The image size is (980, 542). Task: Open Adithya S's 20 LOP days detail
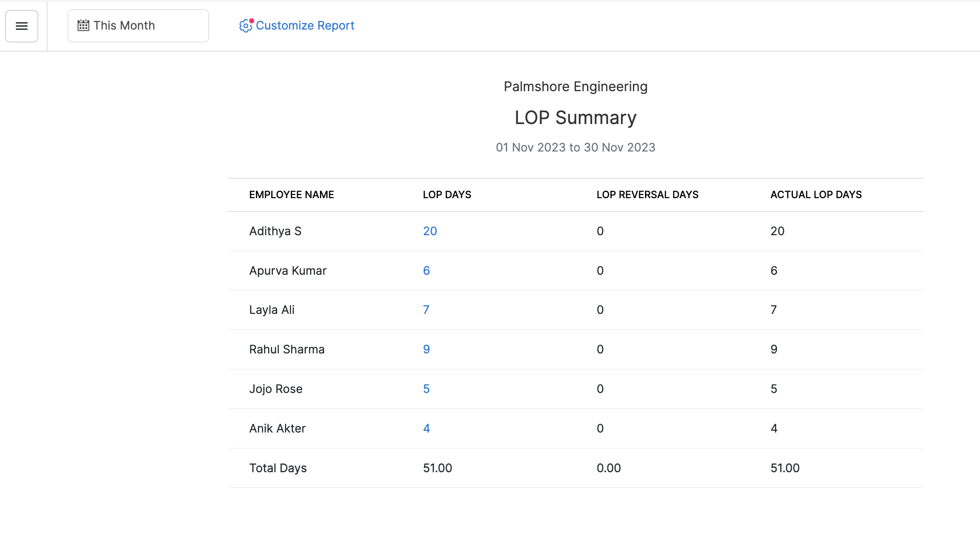430,231
